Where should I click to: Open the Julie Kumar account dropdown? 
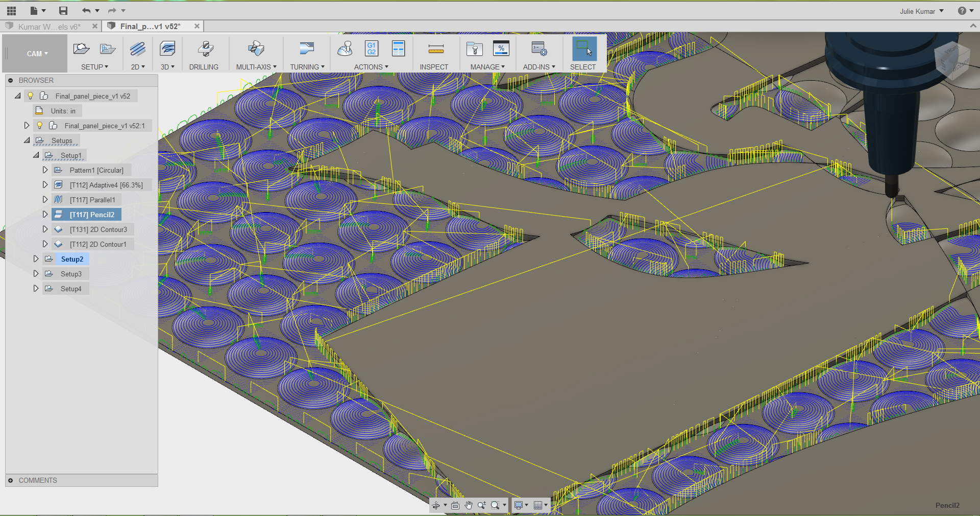(922, 11)
